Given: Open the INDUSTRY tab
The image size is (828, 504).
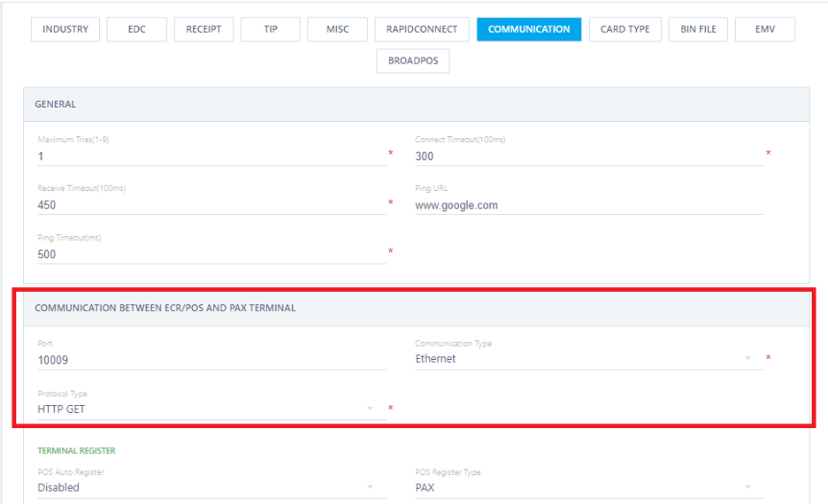Looking at the screenshot, I should click(x=65, y=29).
